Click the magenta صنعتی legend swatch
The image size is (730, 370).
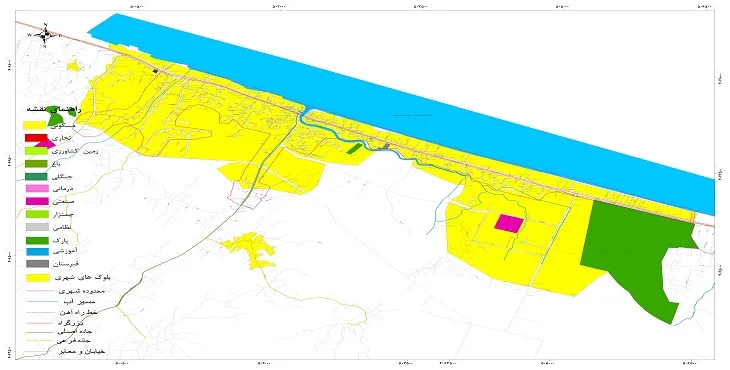click(x=36, y=202)
